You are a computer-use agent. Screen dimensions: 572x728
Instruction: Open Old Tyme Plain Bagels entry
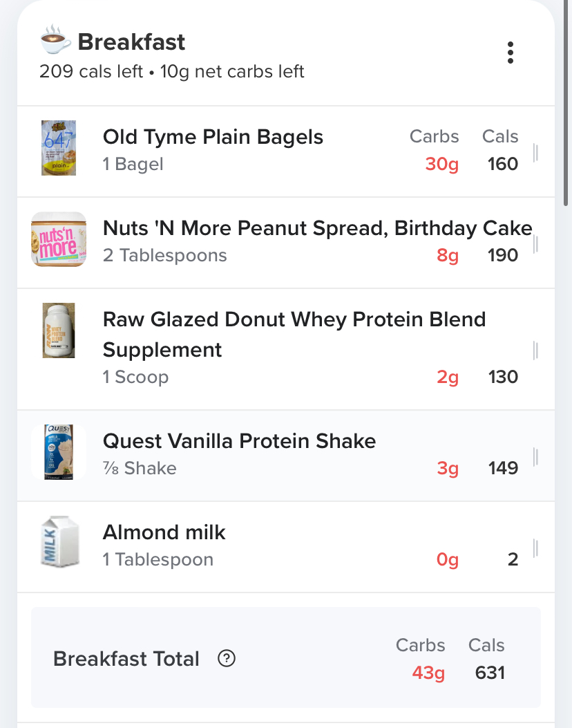[x=213, y=137]
